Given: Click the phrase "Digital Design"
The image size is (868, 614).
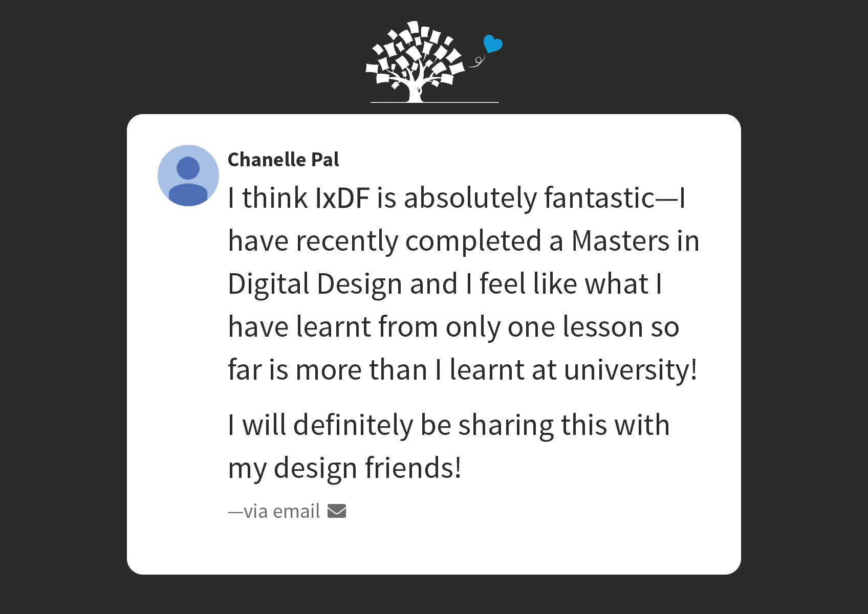Looking at the screenshot, I should point(315,284).
